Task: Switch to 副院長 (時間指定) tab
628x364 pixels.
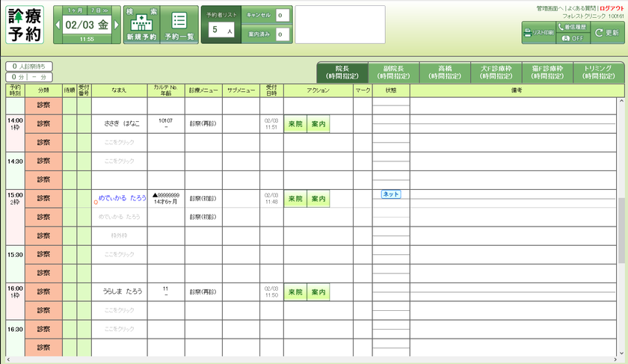Action: (x=394, y=73)
